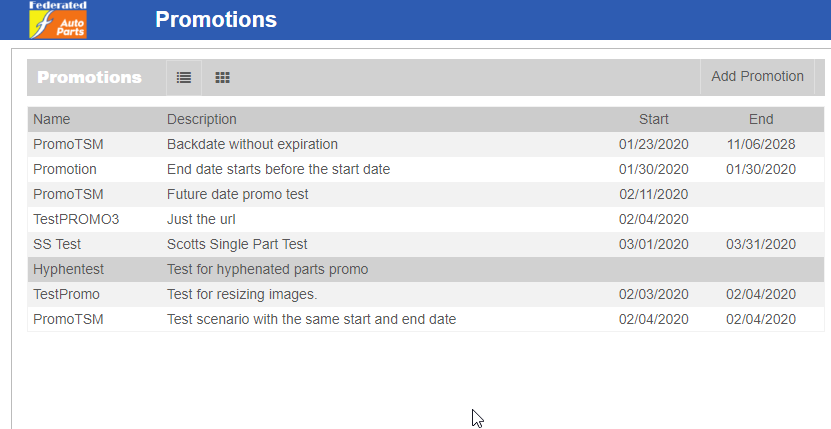Click the Federated Auto Parts logo
This screenshot has width=831, height=429.
58,20
